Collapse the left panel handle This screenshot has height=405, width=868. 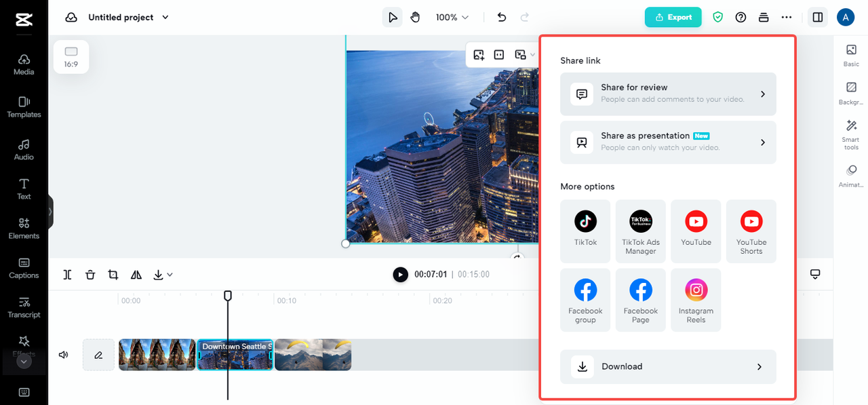pos(50,212)
